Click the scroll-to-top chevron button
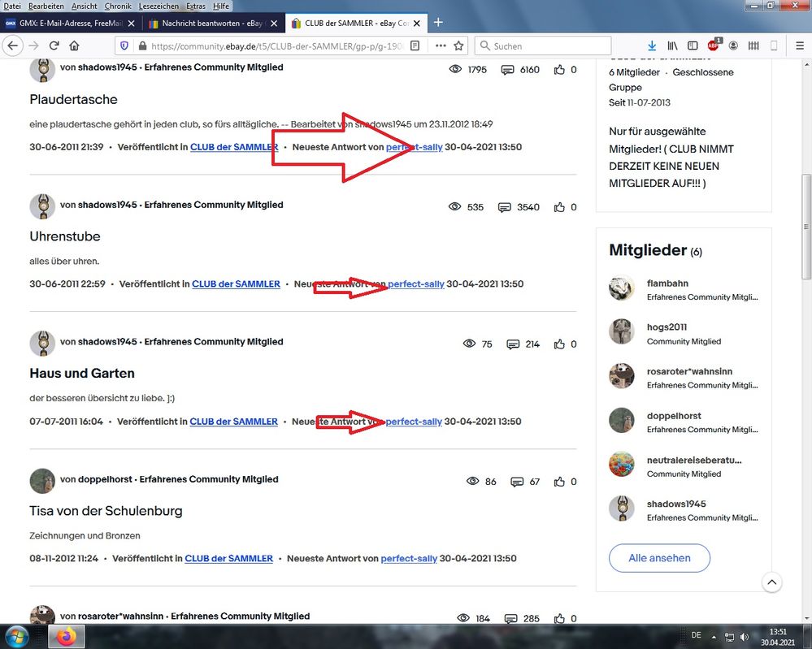Screen dimensions: 812x649 [772, 582]
